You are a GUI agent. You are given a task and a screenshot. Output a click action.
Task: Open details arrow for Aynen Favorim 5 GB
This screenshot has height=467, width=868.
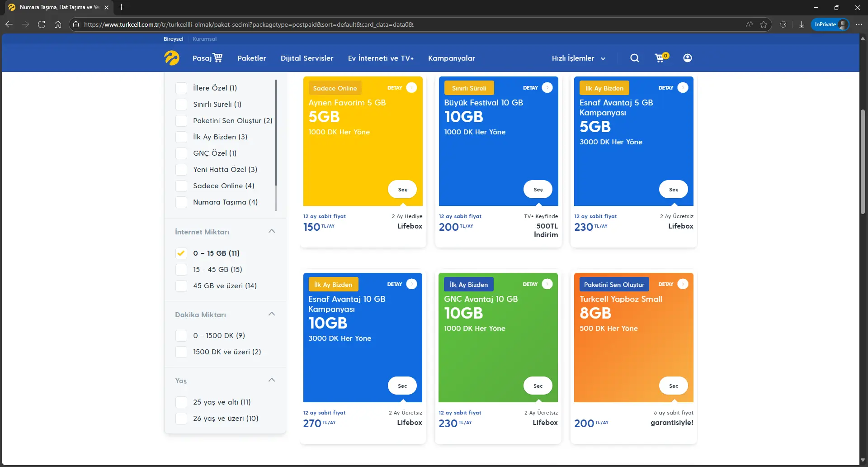click(x=411, y=88)
